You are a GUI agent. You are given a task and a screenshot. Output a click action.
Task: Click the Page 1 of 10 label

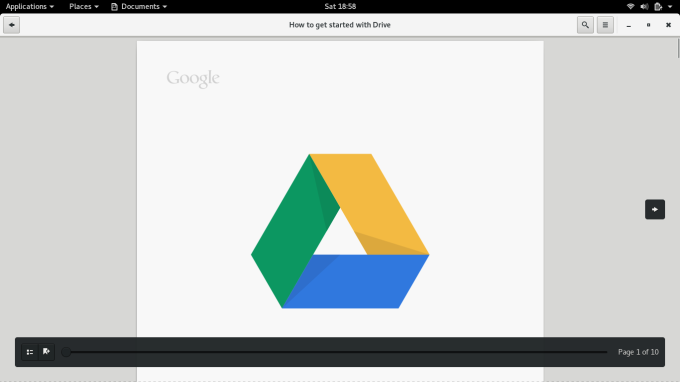click(x=638, y=352)
